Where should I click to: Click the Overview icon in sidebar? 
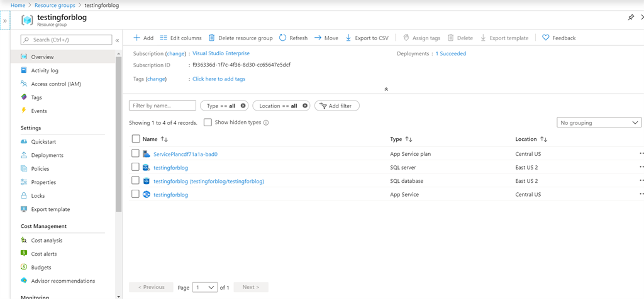click(24, 57)
